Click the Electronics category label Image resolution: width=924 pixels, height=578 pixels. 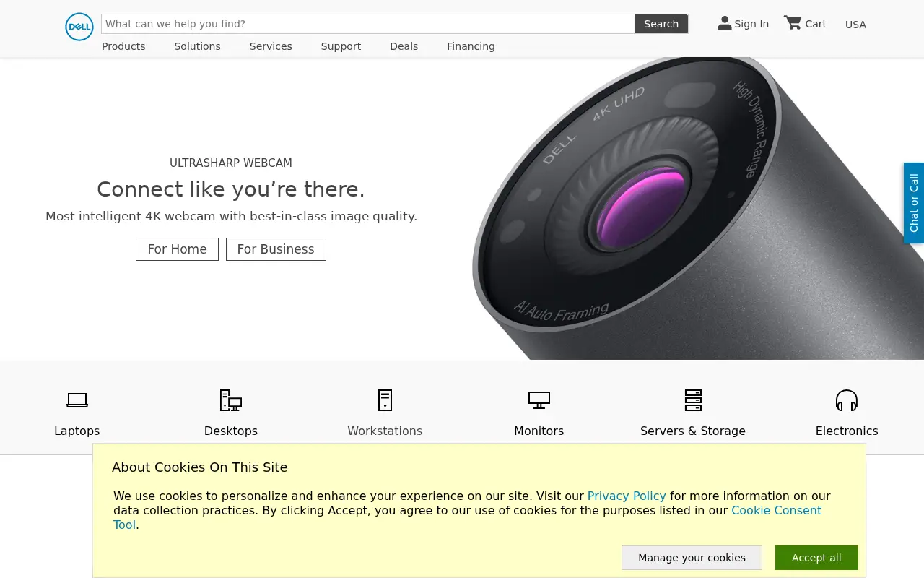tap(847, 431)
